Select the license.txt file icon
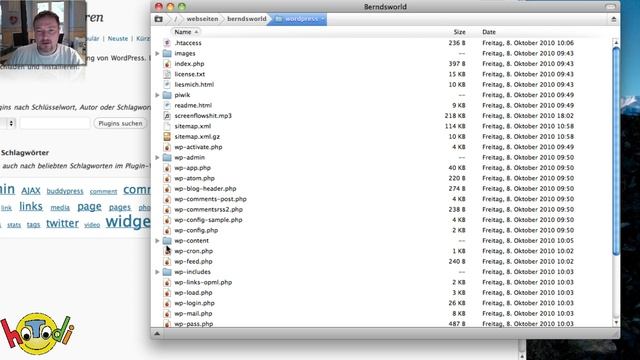 coord(167,74)
